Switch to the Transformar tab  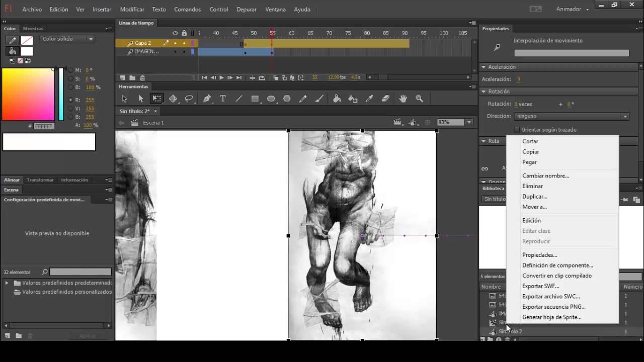pos(40,180)
